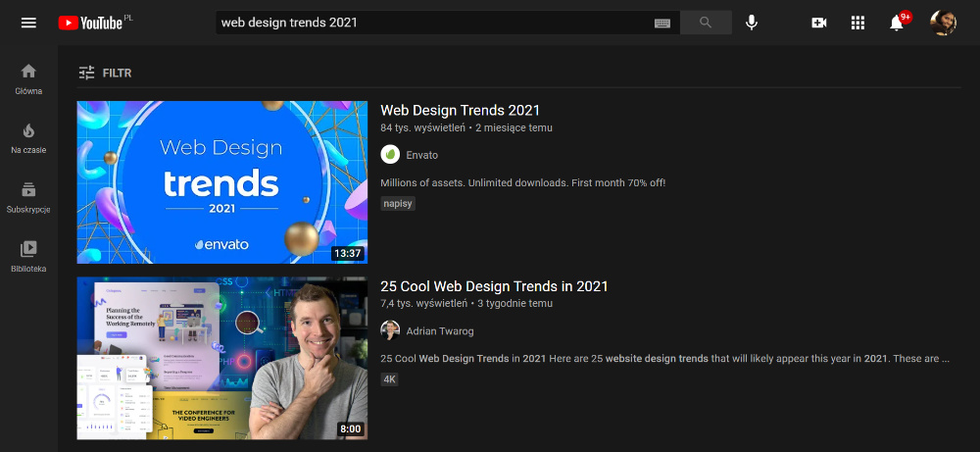Click the 8:00 duration label
The height and width of the screenshot is (452, 980).
(350, 429)
